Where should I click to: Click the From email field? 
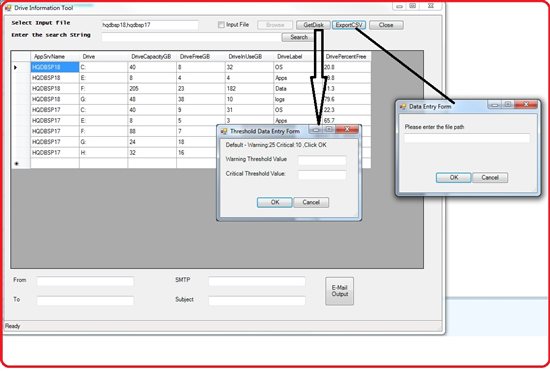[85, 281]
